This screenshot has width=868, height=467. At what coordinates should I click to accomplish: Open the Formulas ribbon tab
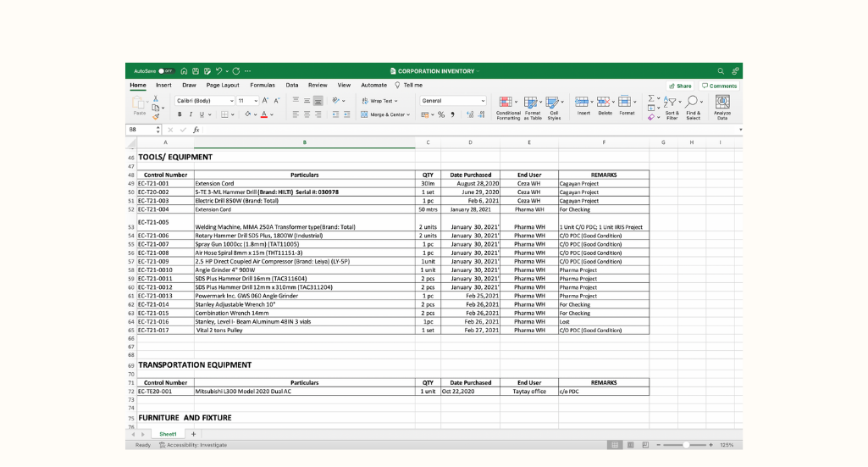[x=262, y=86]
